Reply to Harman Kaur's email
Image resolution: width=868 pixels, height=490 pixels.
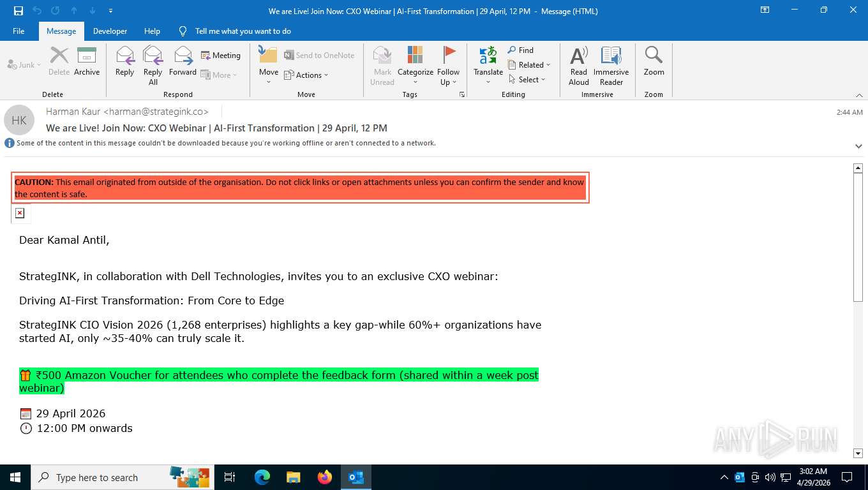pos(125,61)
